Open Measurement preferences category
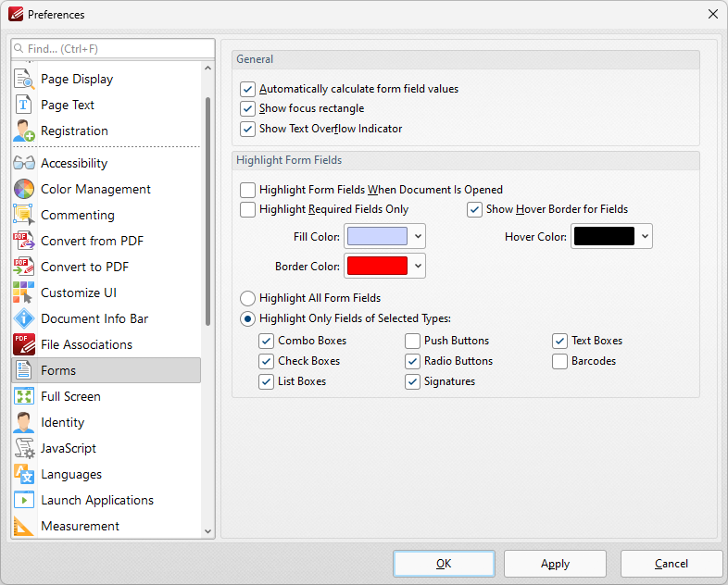Image resolution: width=728 pixels, height=585 pixels. (107, 526)
